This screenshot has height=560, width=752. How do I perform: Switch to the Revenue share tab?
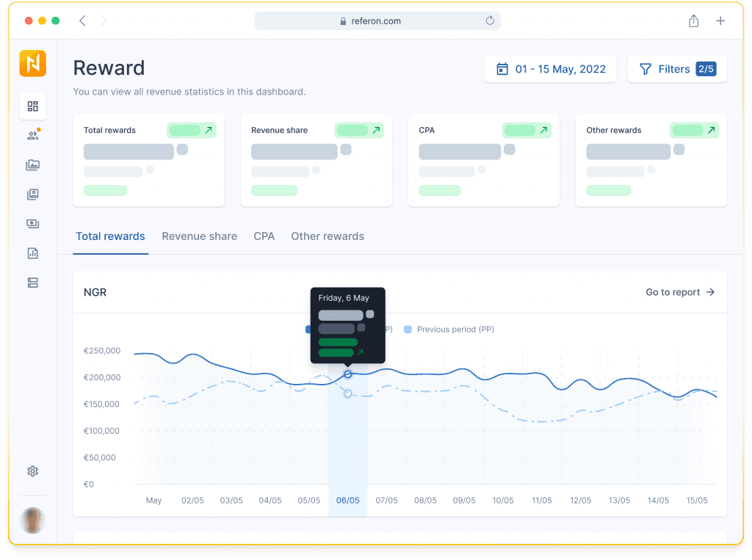coord(200,236)
